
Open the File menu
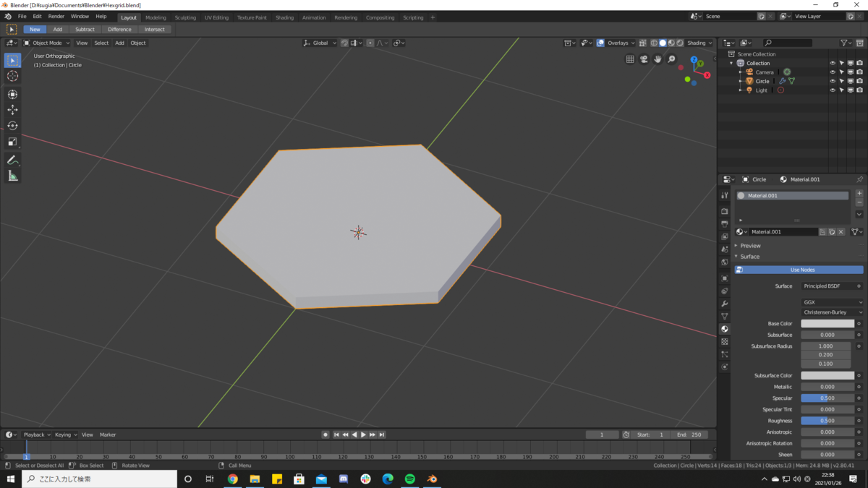(22, 16)
